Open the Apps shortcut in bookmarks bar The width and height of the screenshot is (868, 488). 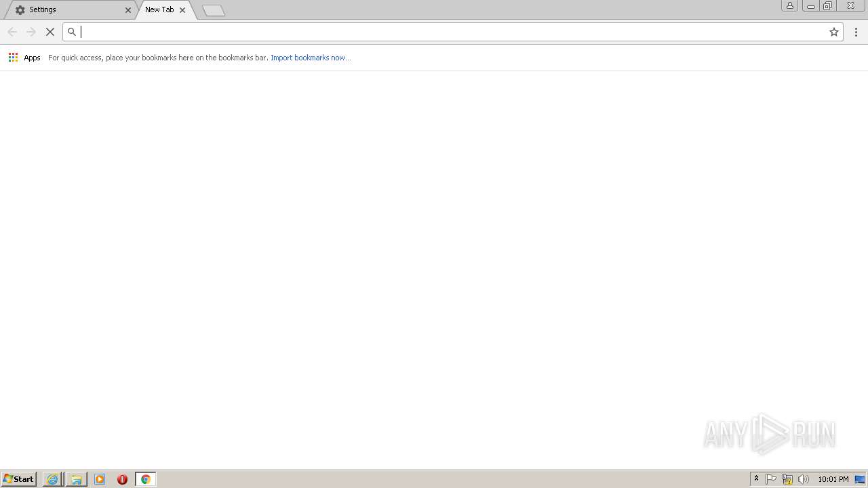pos(24,58)
